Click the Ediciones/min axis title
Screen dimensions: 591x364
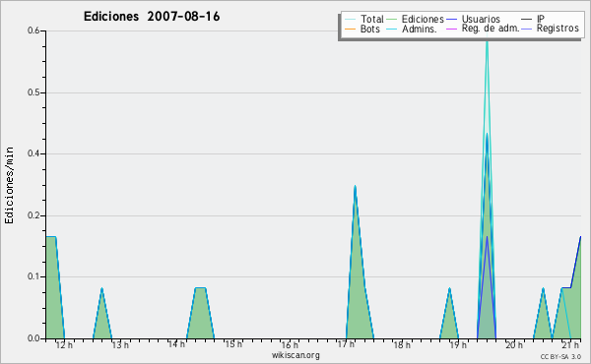[x=9, y=185]
